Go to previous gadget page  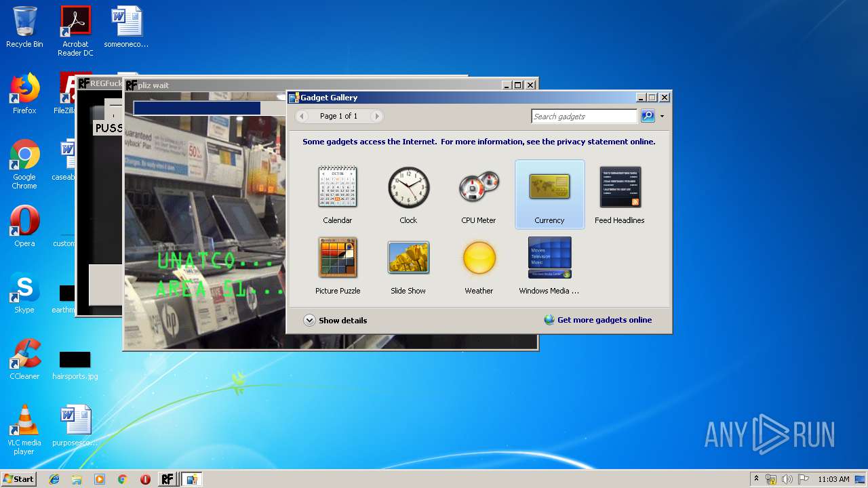302,116
